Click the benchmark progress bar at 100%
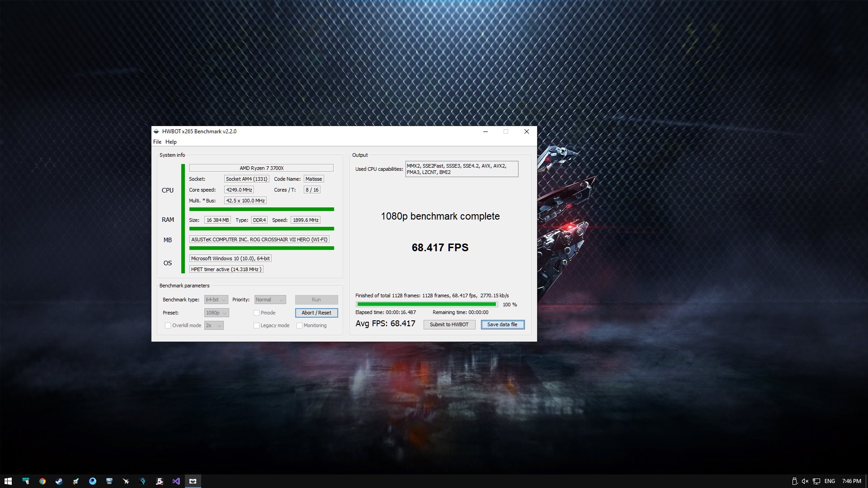This screenshot has width=868, height=488. [427, 305]
